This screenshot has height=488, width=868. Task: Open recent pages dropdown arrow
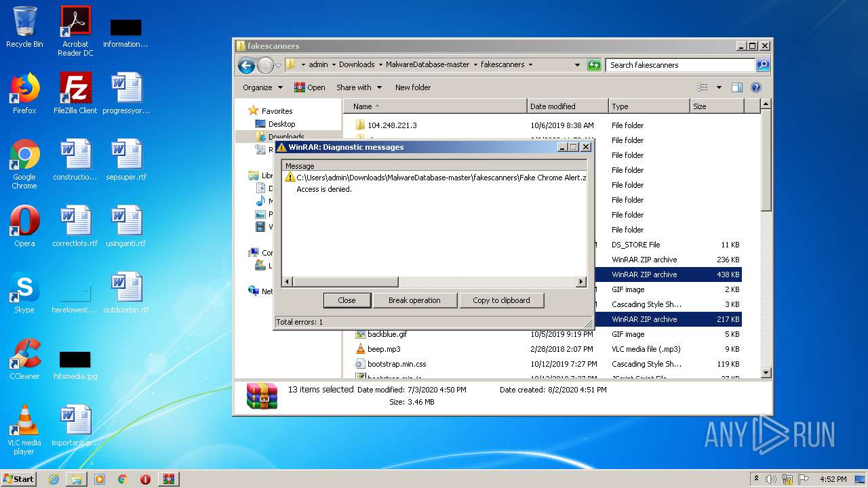click(278, 66)
